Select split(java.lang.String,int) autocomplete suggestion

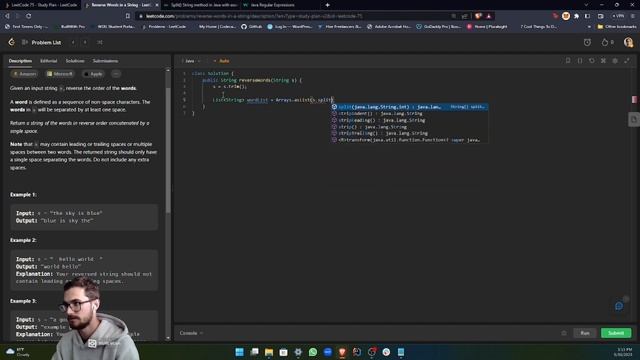pos(409,107)
